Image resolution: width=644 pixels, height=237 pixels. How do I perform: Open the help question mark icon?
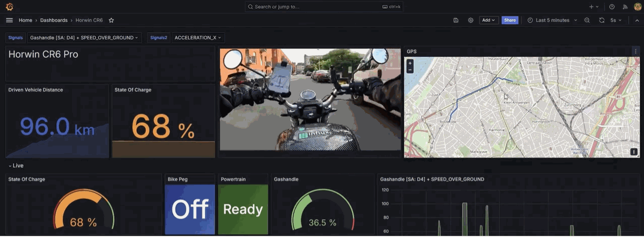612,6
